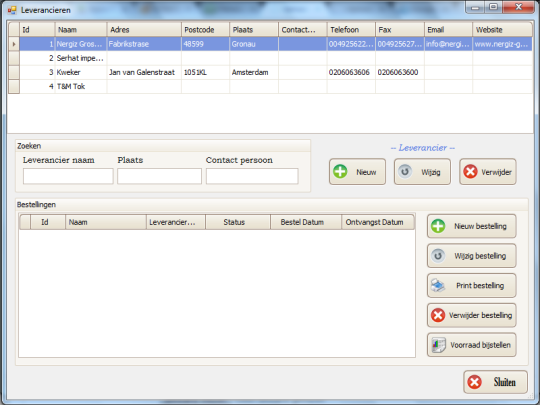Viewport: 540px width, 405px height.
Task: Click the Print bestelling label
Action: tap(480, 285)
